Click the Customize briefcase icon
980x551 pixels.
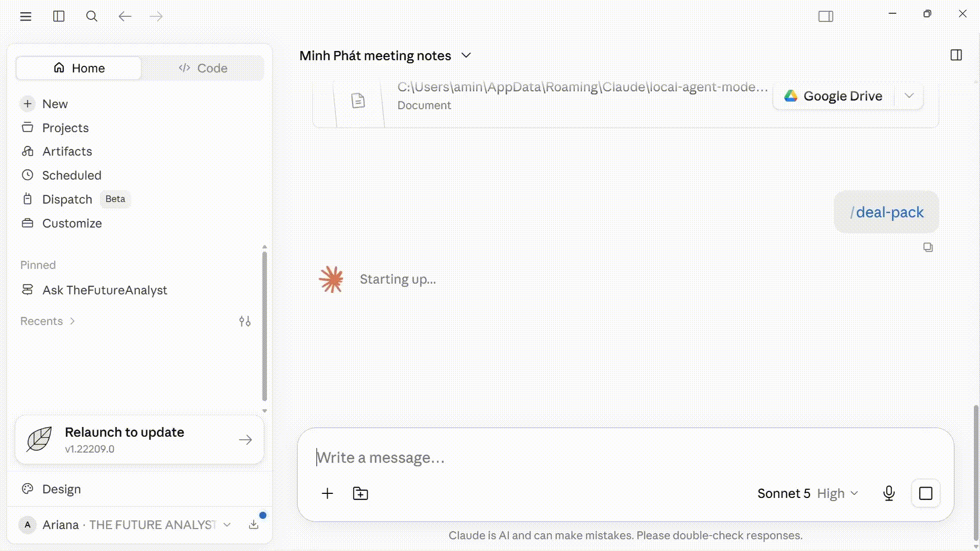coord(28,223)
